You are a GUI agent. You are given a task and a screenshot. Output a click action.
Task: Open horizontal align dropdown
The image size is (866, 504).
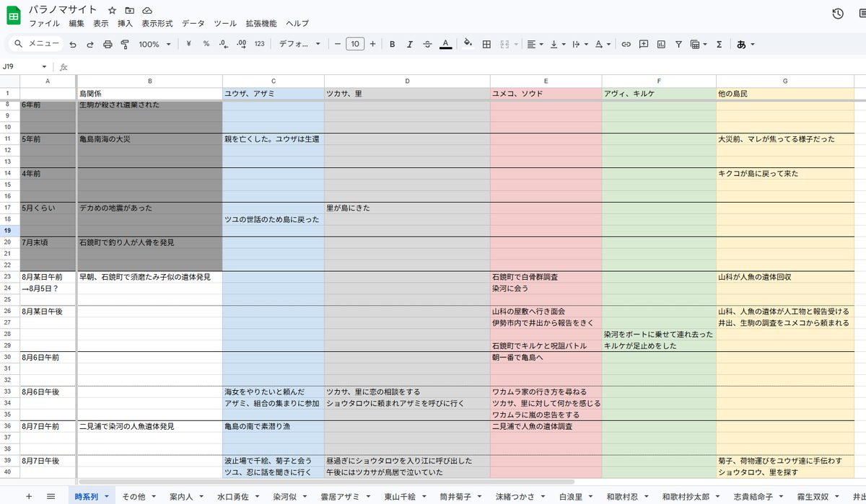tap(535, 44)
